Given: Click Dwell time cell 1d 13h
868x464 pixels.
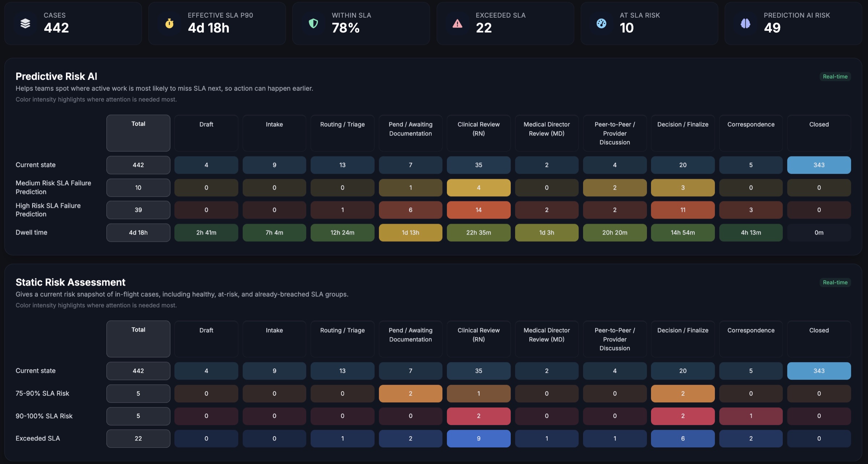Looking at the screenshot, I should 410,232.
